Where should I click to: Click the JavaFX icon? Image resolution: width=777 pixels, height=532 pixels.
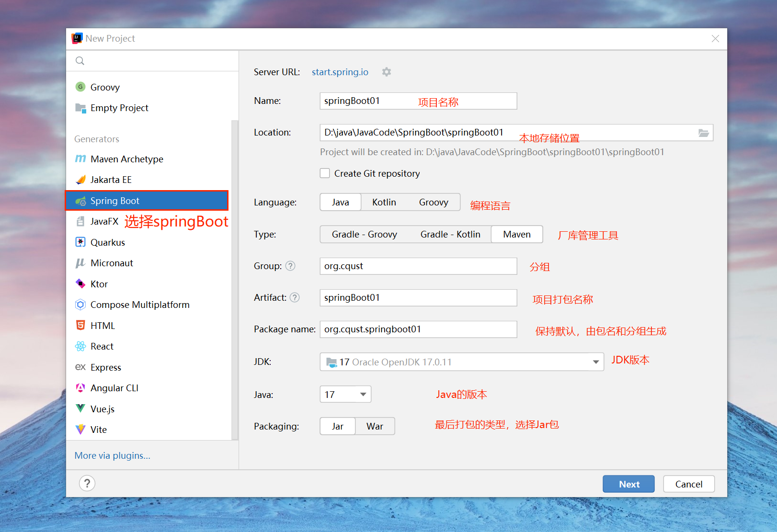tap(80, 221)
